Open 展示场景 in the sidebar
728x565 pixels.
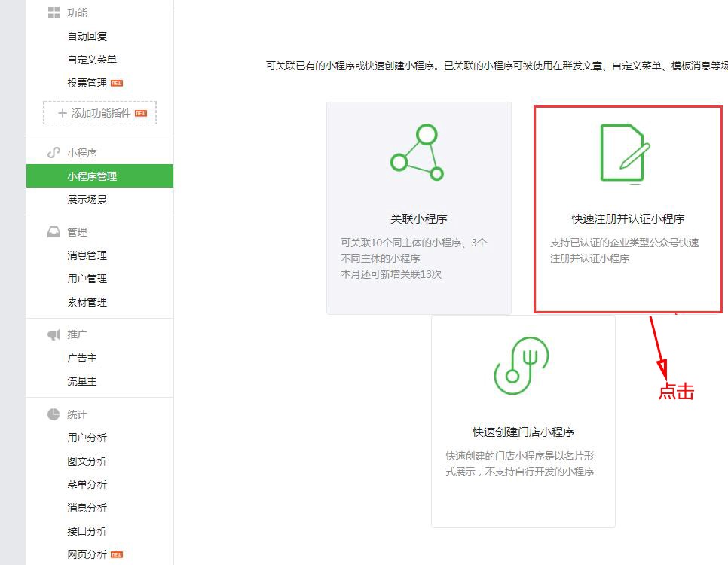click(87, 200)
